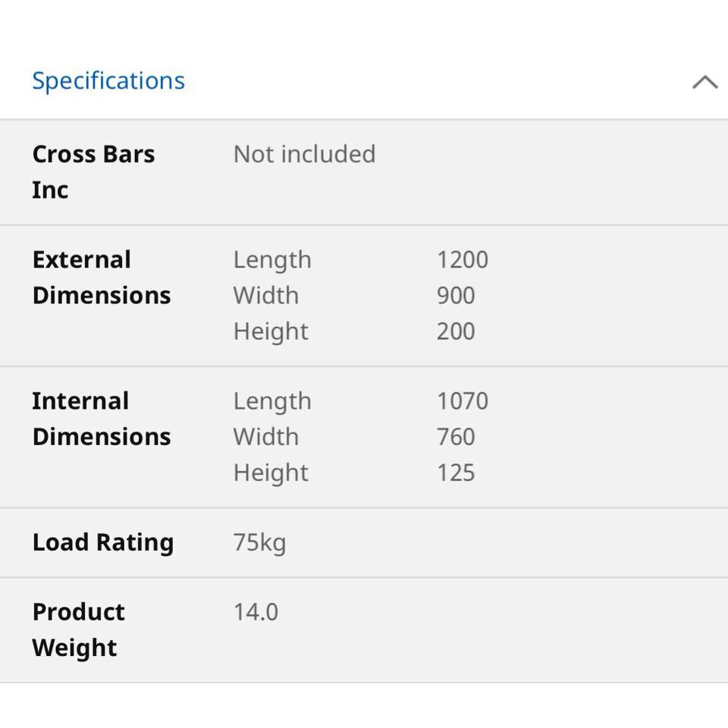Click the Height text under Internal Dimensions
The height and width of the screenshot is (728, 728).
point(271,473)
